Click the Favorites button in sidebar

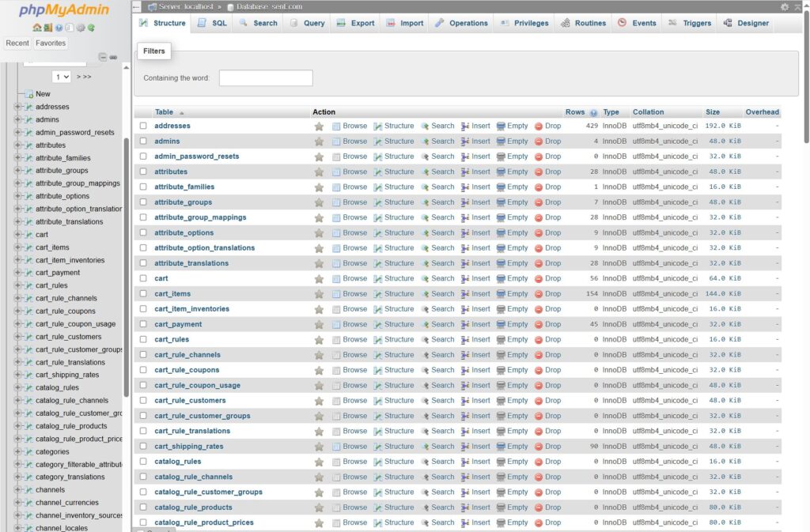[x=51, y=43]
